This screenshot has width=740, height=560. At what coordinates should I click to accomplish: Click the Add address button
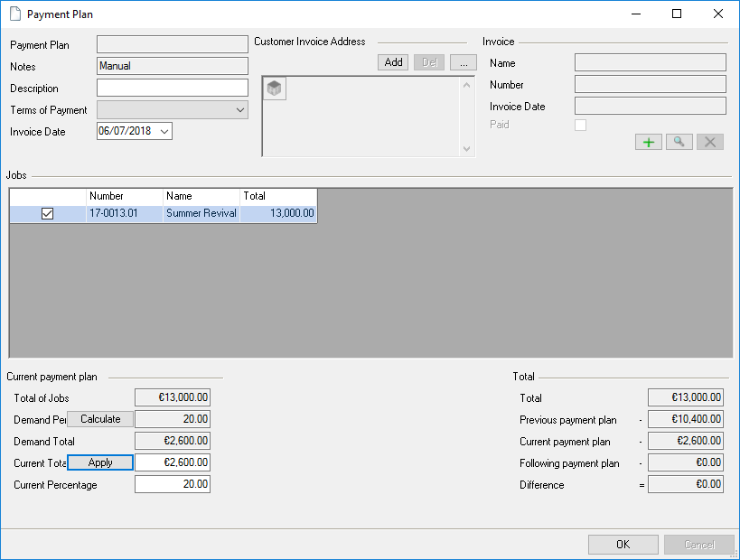tap(393, 62)
